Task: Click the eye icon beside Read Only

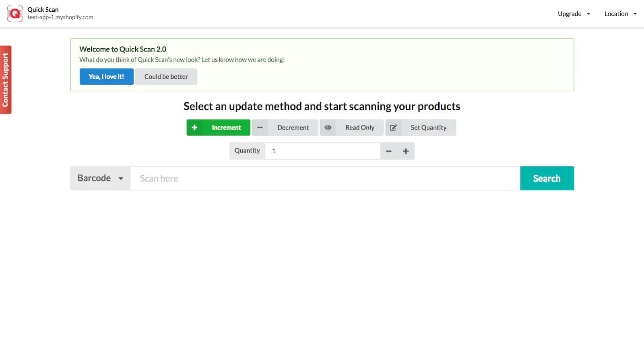Action: point(328,128)
